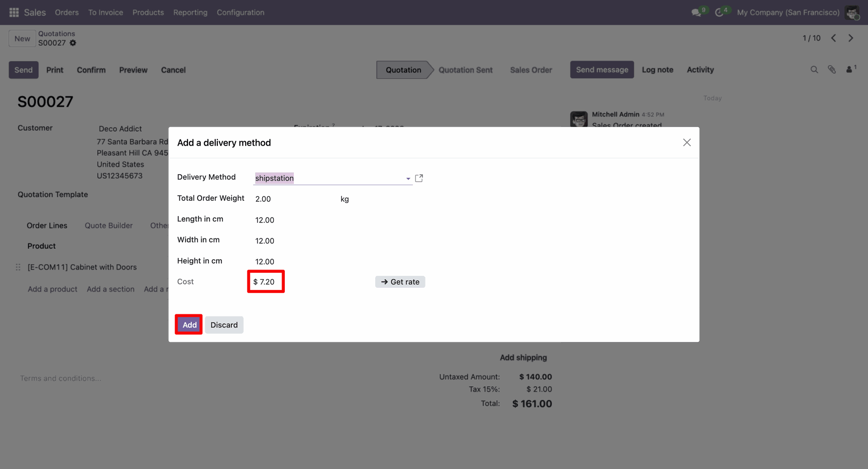Click Add a product link
This screenshot has width=868, height=469.
coord(52,289)
